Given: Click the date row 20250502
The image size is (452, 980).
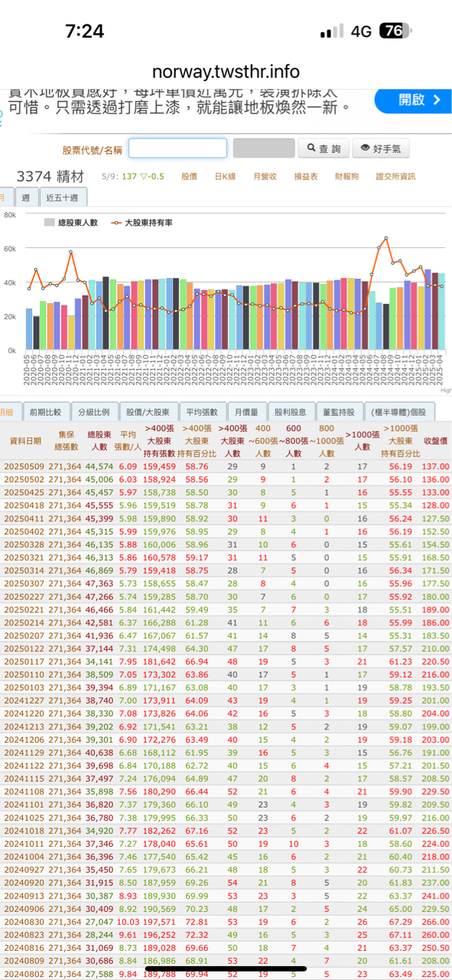Looking at the screenshot, I should point(24,479).
